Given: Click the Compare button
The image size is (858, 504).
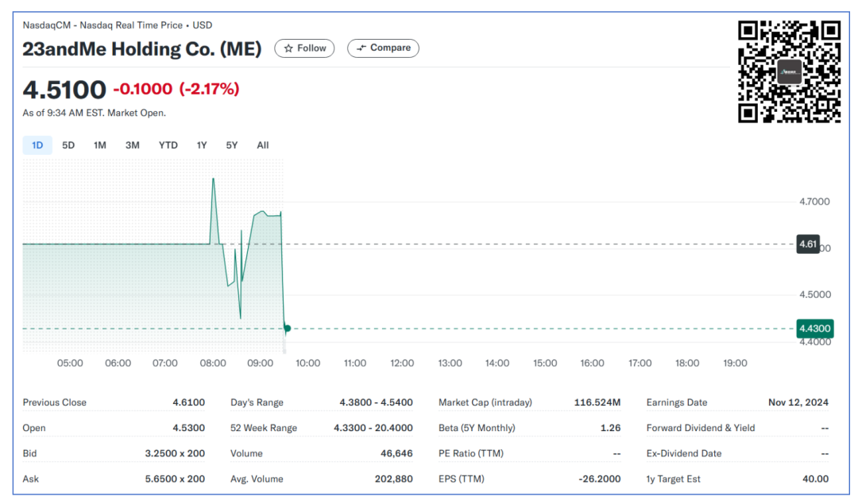Looking at the screenshot, I should [384, 48].
